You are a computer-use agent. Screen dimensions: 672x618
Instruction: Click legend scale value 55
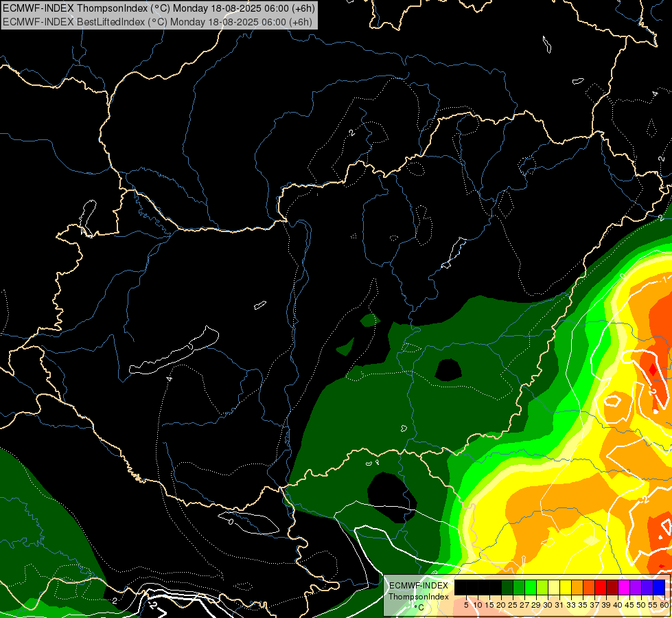point(653,605)
